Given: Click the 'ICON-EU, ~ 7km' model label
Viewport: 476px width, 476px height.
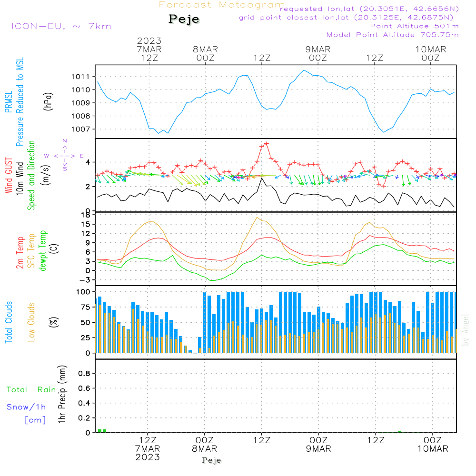Looking at the screenshot, I should (x=61, y=26).
